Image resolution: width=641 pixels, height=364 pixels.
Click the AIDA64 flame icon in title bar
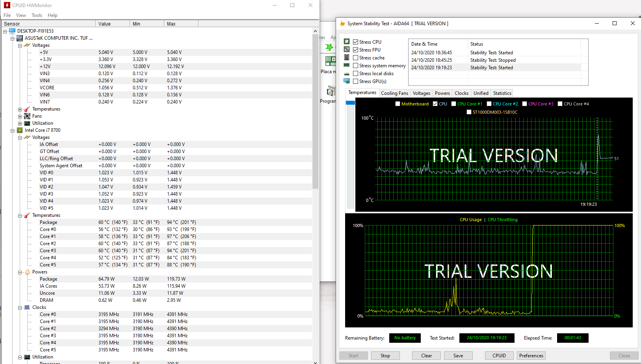click(x=342, y=23)
